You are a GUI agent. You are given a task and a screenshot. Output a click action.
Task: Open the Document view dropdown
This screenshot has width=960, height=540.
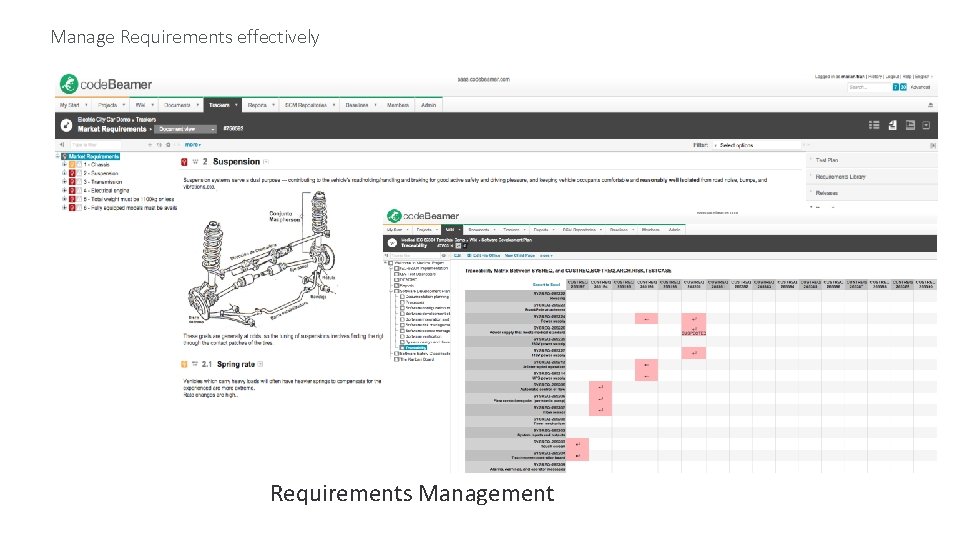[186, 129]
